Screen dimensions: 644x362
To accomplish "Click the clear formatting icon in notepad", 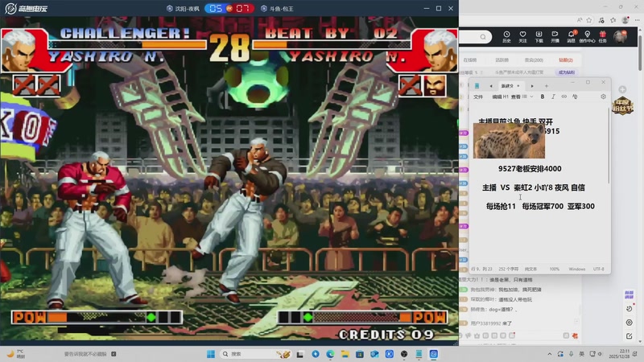I will click(x=575, y=97).
